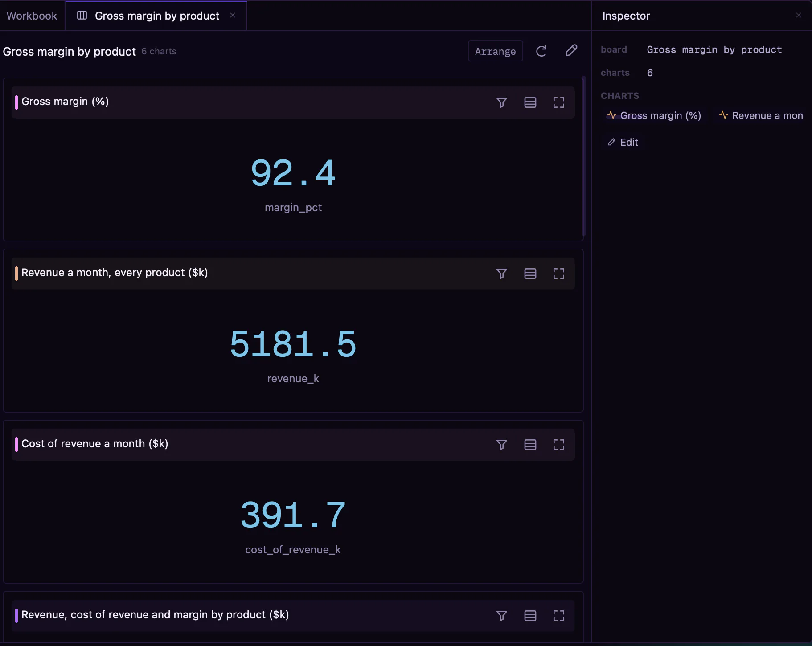Viewport: 812px width, 646px height.
Task: Click the revenue_k label
Action: pos(293,379)
